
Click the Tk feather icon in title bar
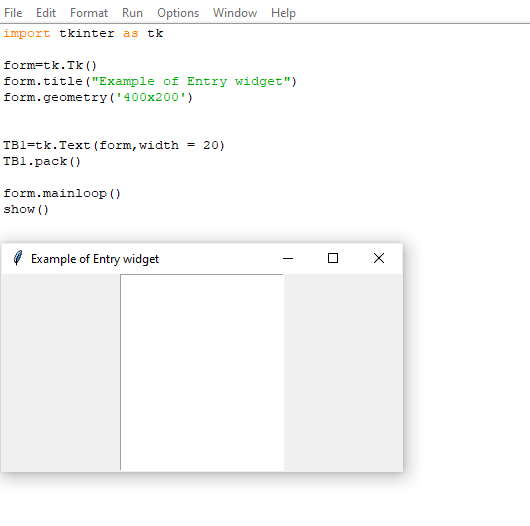pos(18,258)
